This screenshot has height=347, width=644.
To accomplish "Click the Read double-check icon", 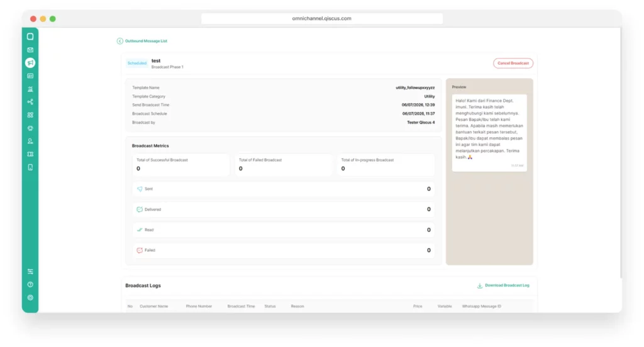I will click(140, 230).
